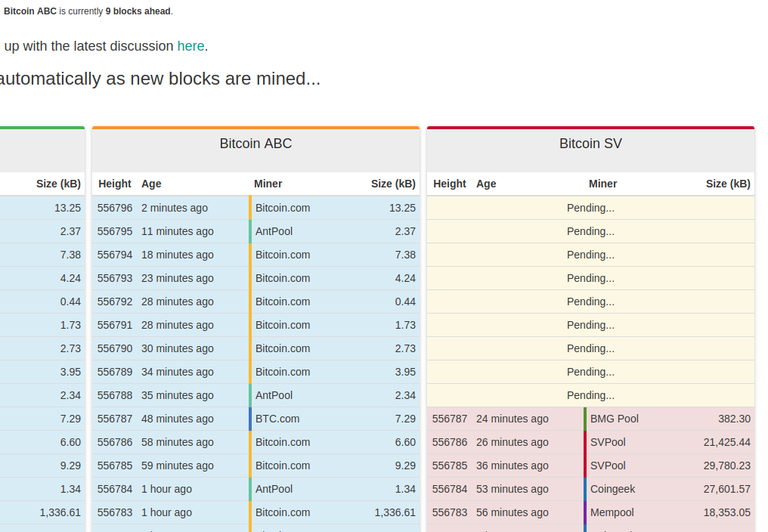
Task: Click the Miner column header in Bitcoin ABC table
Action: (x=268, y=184)
